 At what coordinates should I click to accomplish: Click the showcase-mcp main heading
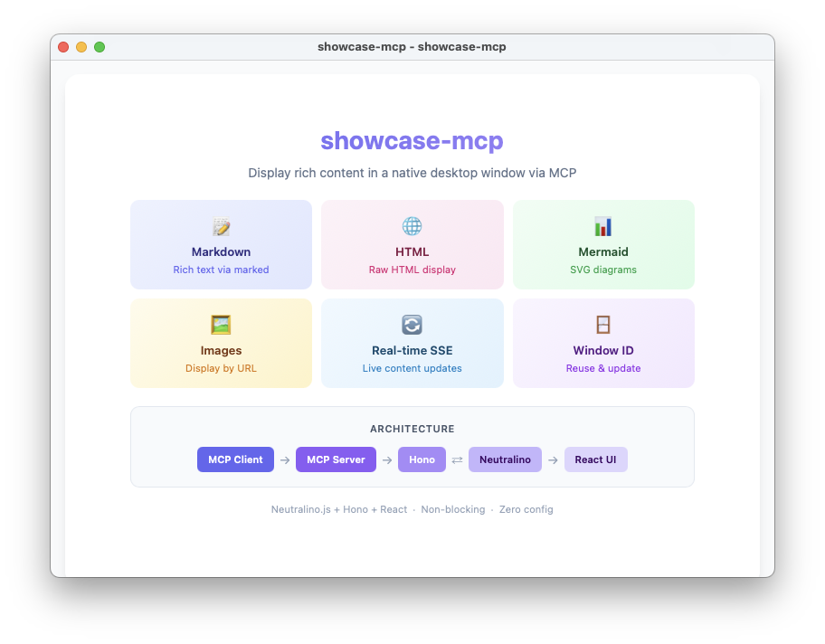(412, 140)
